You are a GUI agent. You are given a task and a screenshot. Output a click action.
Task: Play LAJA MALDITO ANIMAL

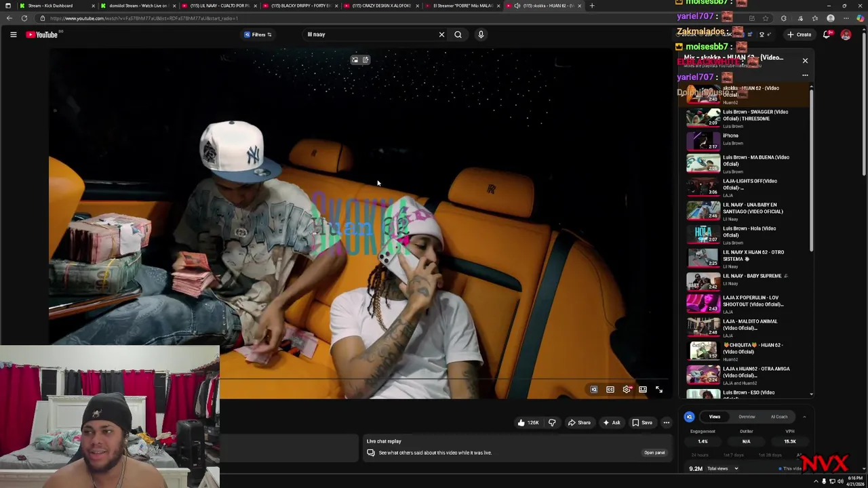coord(746,327)
